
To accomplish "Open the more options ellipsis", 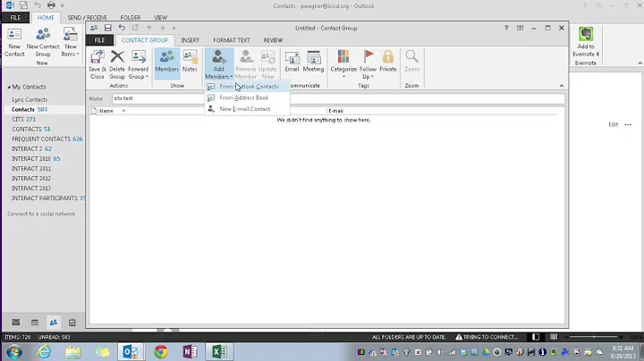I will coord(628,125).
